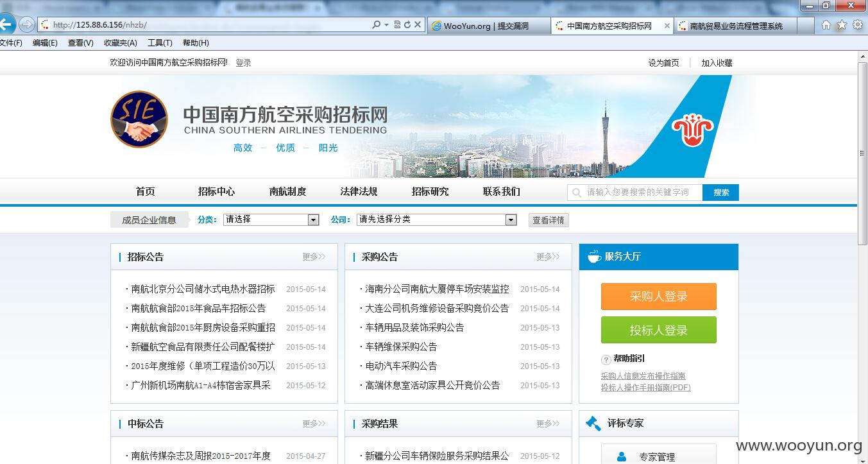Open 电动汽车采购公告
The width and height of the screenshot is (868, 464).
(401, 366)
